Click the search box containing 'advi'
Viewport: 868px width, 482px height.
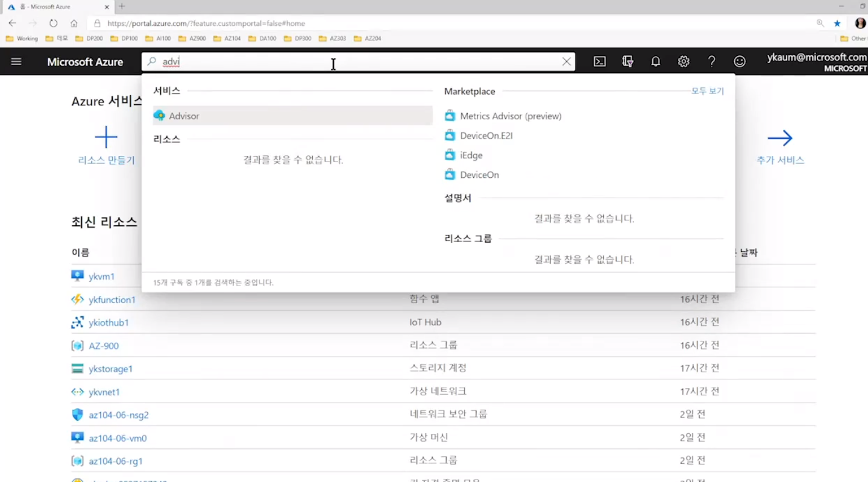pyautogui.click(x=358, y=61)
